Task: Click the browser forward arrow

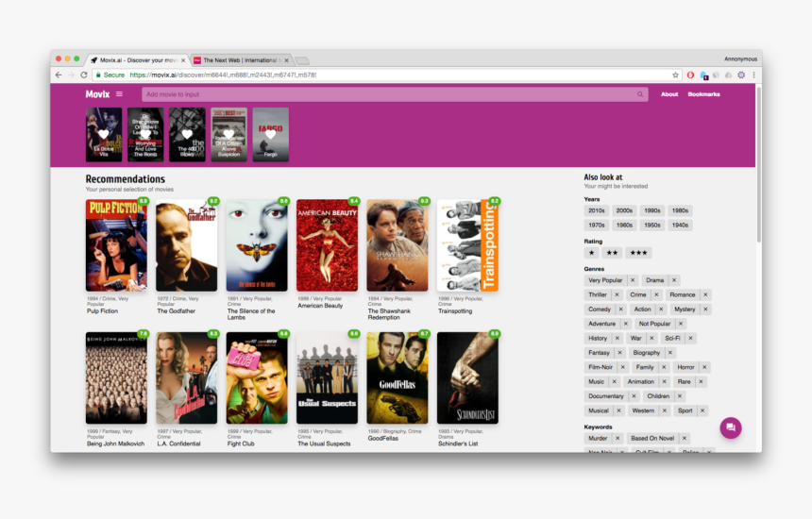Action: tap(71, 75)
